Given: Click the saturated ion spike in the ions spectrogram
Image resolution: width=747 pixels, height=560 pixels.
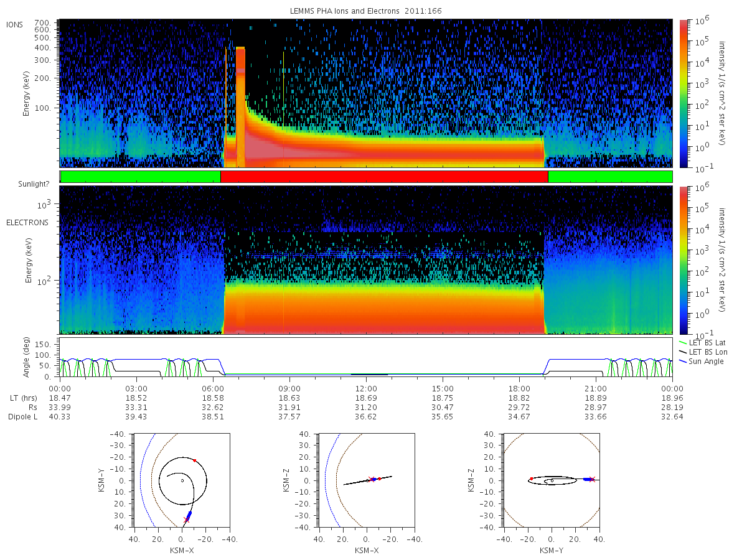Looking at the screenshot, I should (240, 106).
